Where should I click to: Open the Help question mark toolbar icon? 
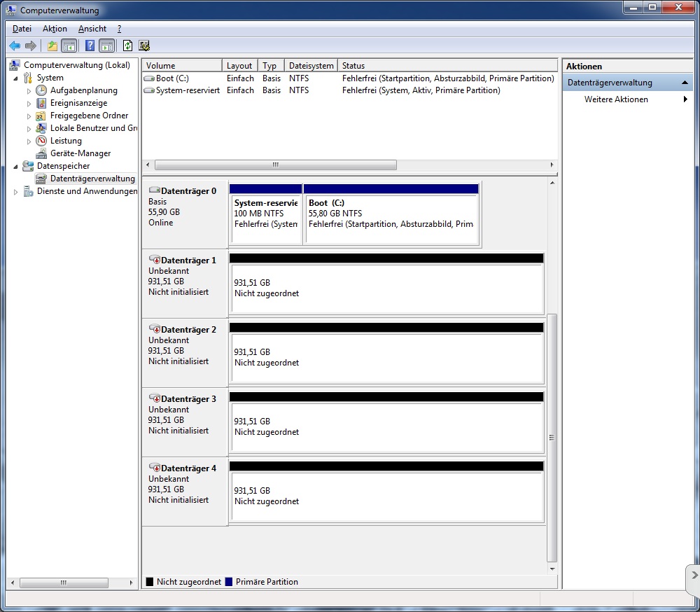tap(90, 46)
